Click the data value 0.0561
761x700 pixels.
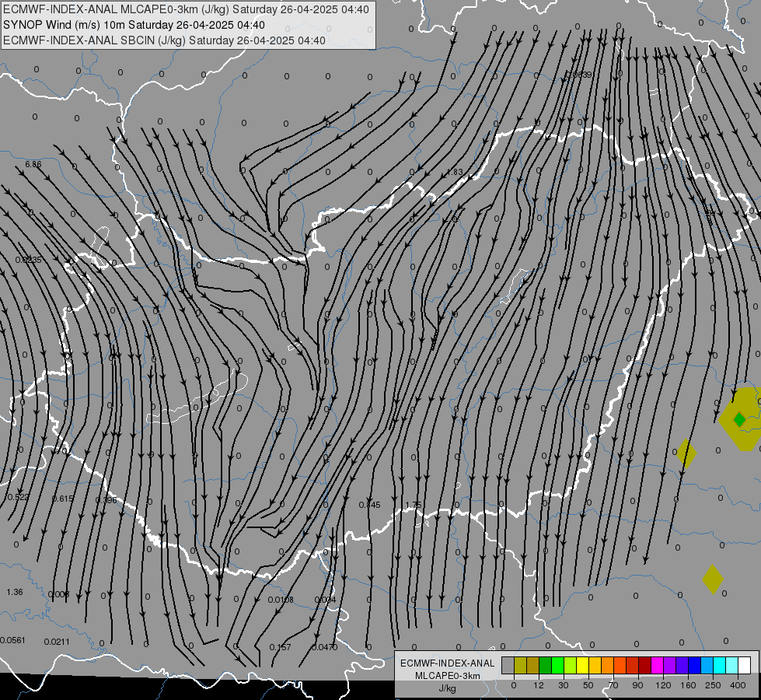tap(12, 640)
